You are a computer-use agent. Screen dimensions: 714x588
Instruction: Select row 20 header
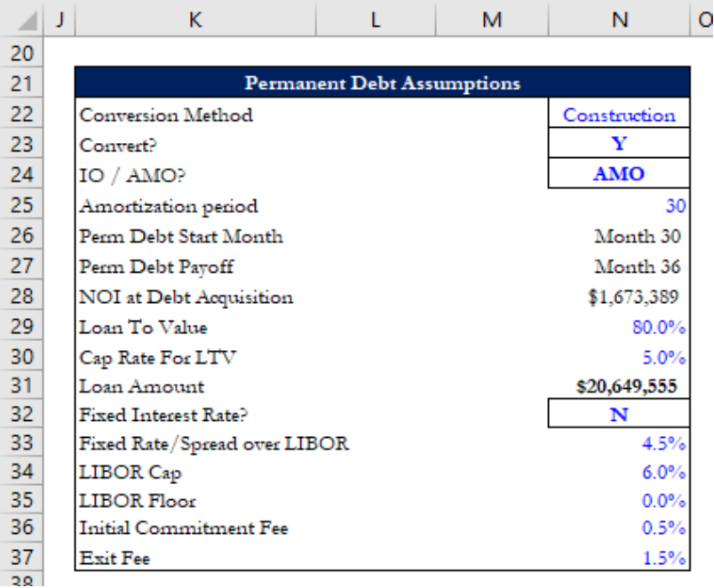(x=21, y=52)
